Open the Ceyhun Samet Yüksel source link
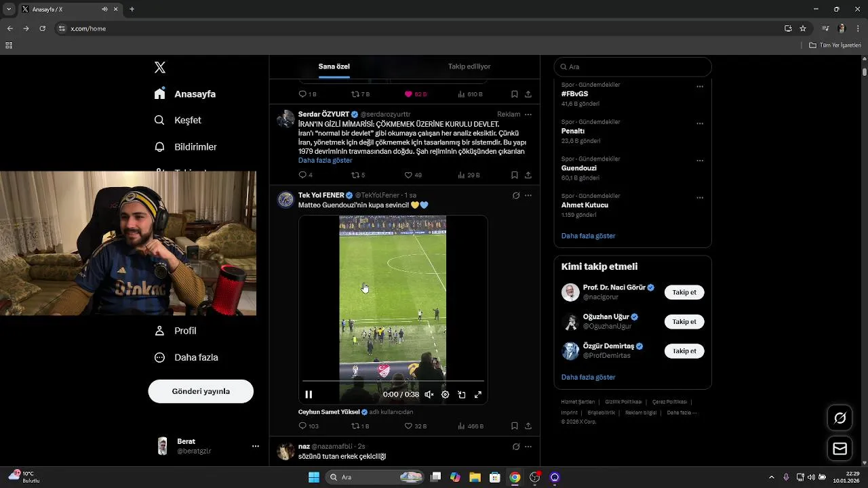Image resolution: width=868 pixels, height=488 pixels. pos(333,412)
